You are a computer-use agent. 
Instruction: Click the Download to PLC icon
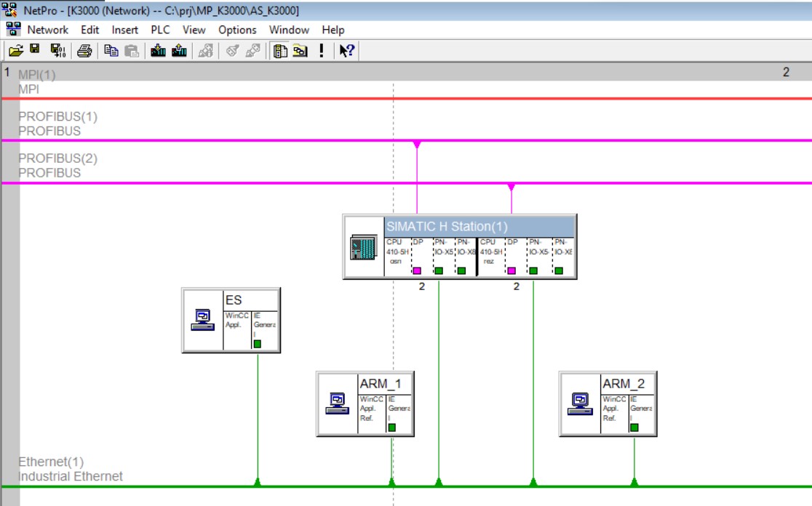coord(158,51)
